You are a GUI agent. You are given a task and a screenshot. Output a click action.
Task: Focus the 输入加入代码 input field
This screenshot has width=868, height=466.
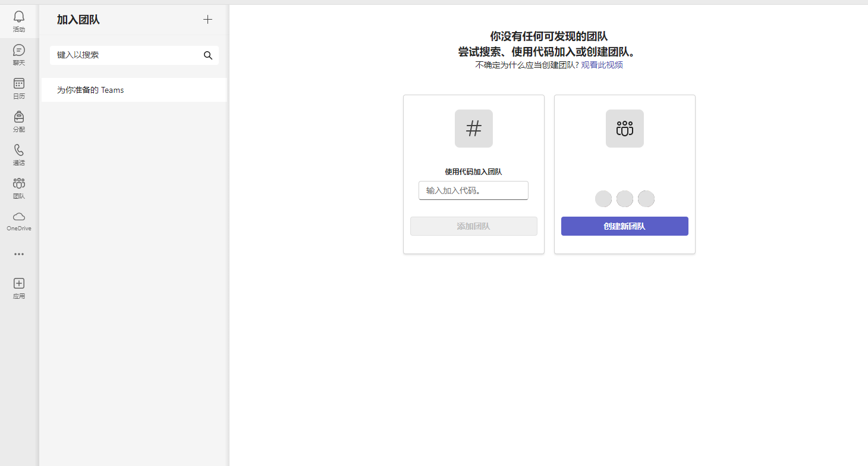point(474,190)
